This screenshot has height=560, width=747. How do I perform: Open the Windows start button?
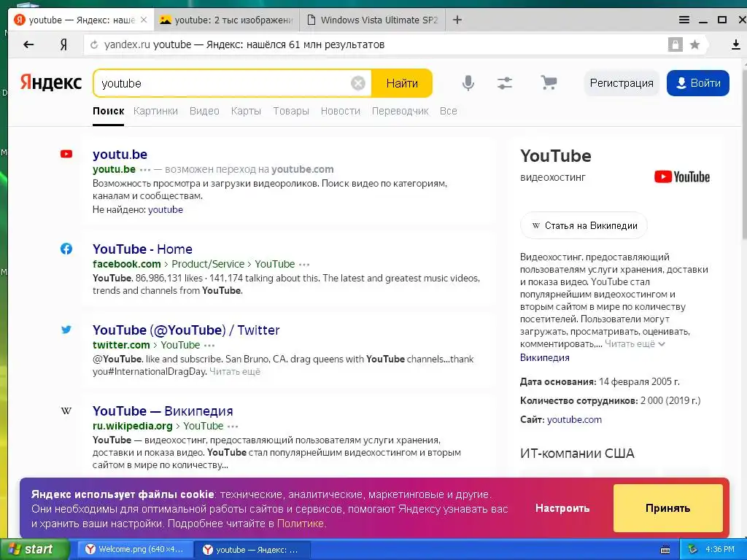point(34,549)
